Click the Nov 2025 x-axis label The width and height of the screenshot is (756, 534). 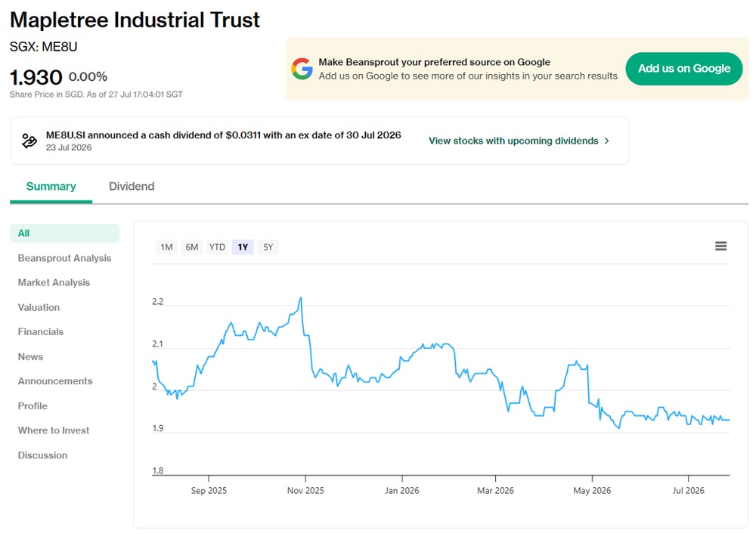click(x=305, y=491)
